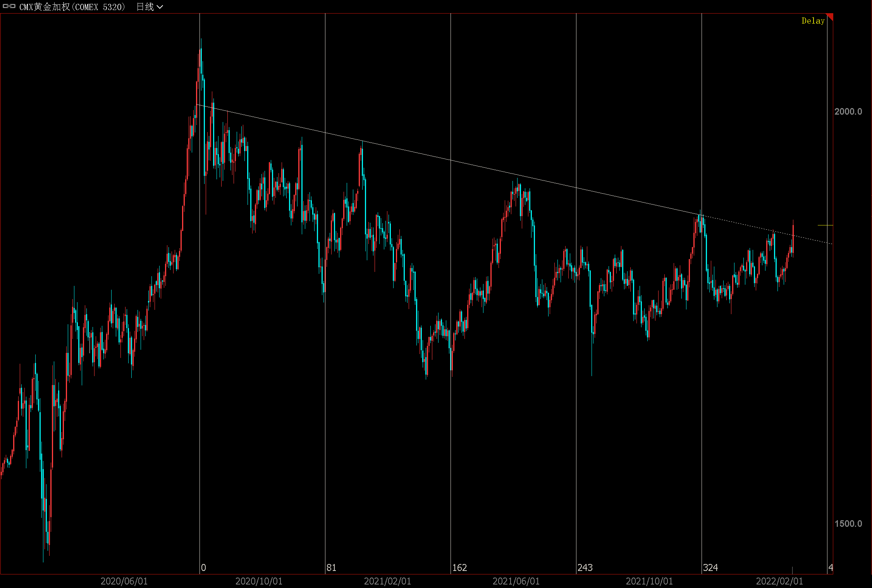Screen dimensions: 872x588
Task: Click the 2021/02/01 date axis label
Action: tap(387, 581)
